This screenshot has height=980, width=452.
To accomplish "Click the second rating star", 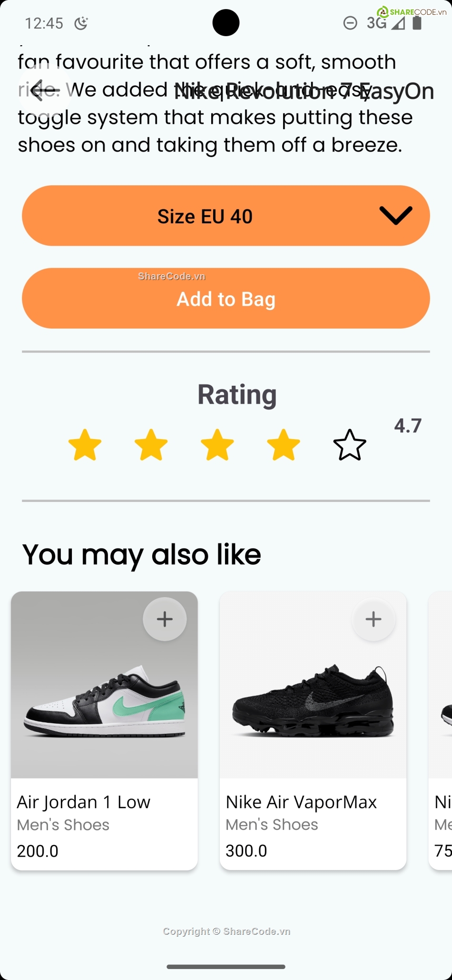I will click(x=151, y=445).
